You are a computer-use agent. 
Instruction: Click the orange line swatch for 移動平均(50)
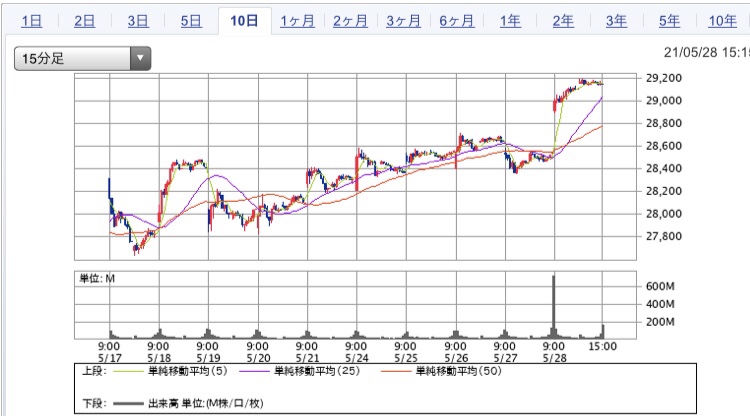(x=396, y=372)
